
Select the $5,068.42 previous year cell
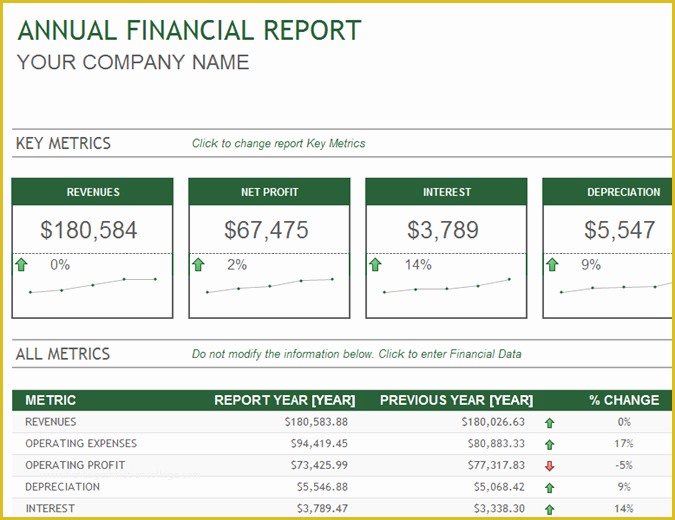(x=499, y=487)
